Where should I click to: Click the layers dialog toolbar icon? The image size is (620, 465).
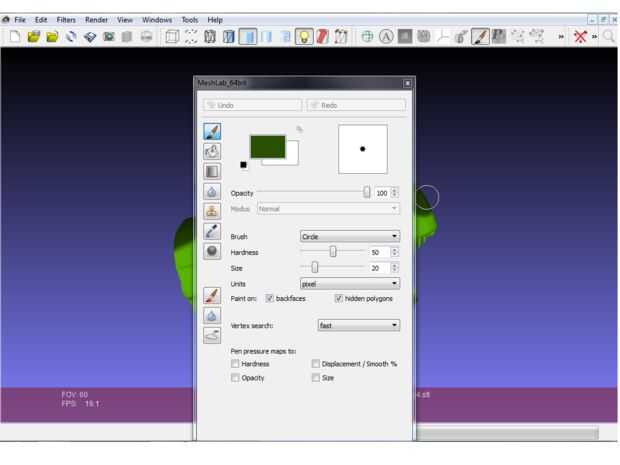coord(90,37)
